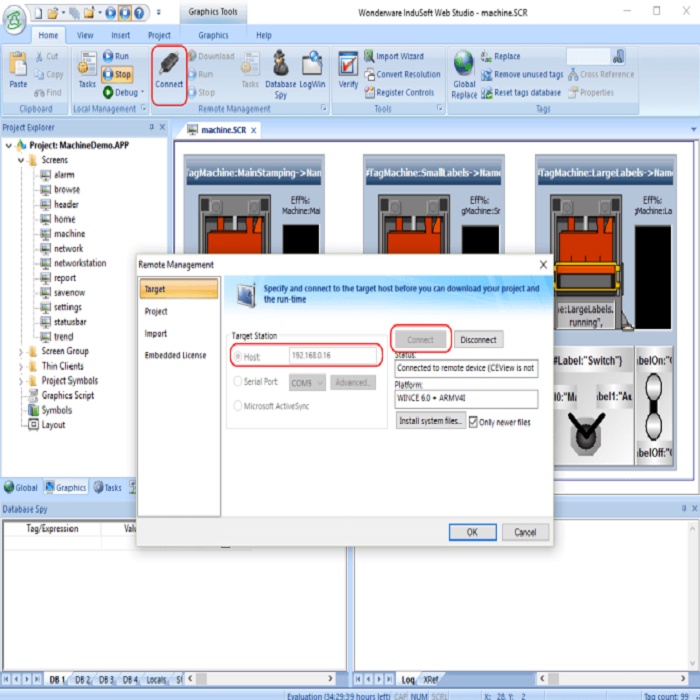The height and width of the screenshot is (700, 700).
Task: Open the networkstation screen item
Action: point(74,263)
